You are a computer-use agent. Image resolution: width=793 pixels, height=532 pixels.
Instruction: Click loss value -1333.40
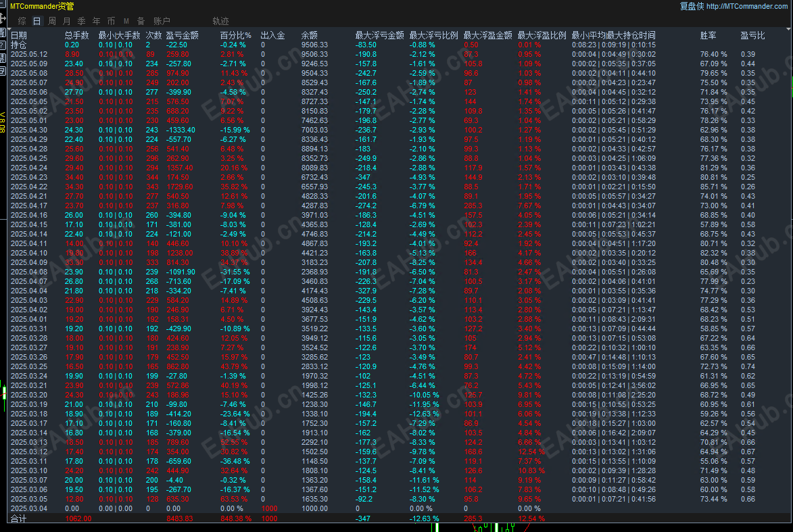[x=181, y=130]
